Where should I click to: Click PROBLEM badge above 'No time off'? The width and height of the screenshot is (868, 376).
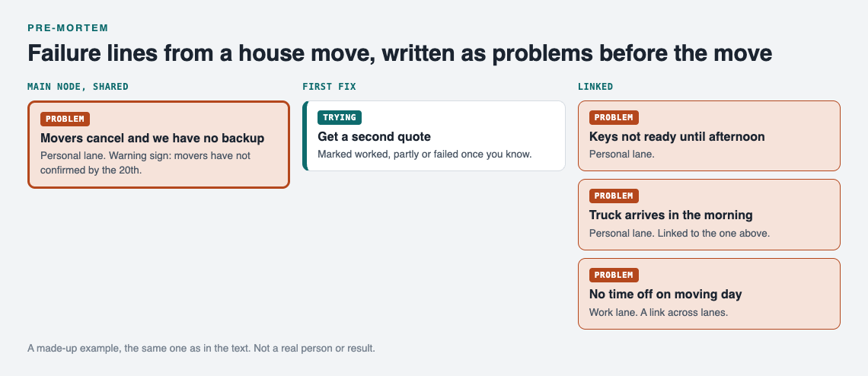coord(614,276)
